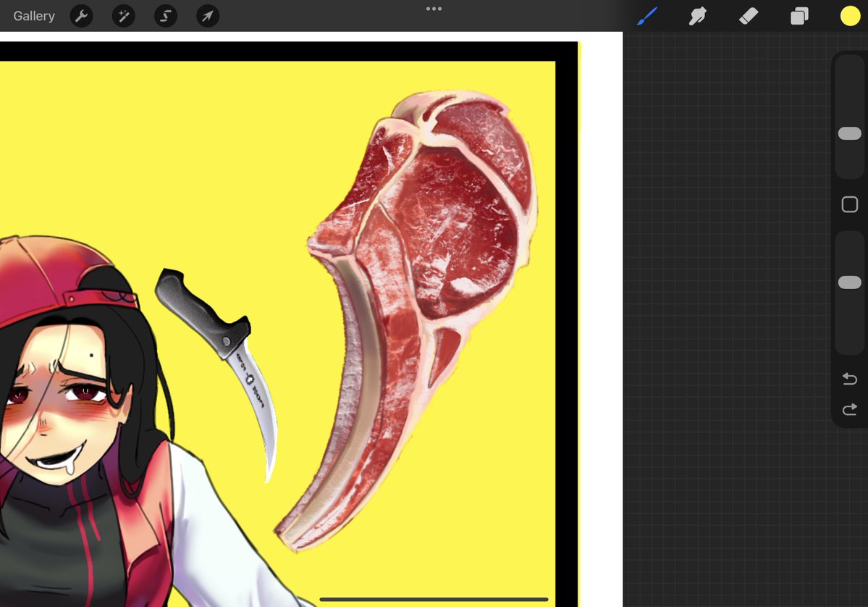868x607 pixels.
Task: Activate the Transform arrow tool
Action: [x=208, y=16]
